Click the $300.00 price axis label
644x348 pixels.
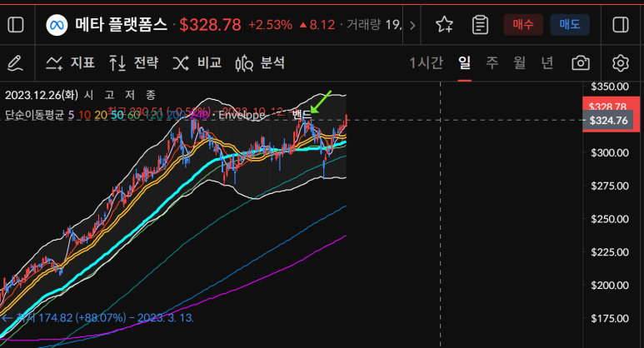[610, 152]
